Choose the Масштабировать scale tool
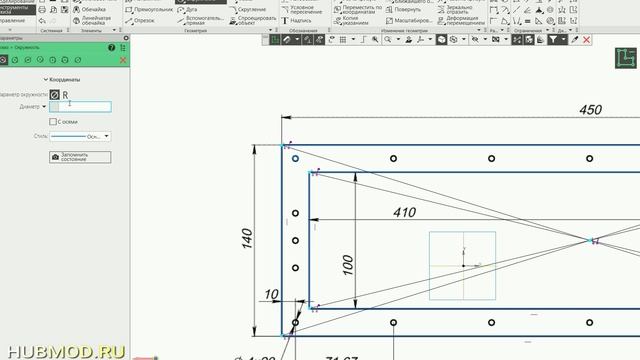 coord(409,20)
